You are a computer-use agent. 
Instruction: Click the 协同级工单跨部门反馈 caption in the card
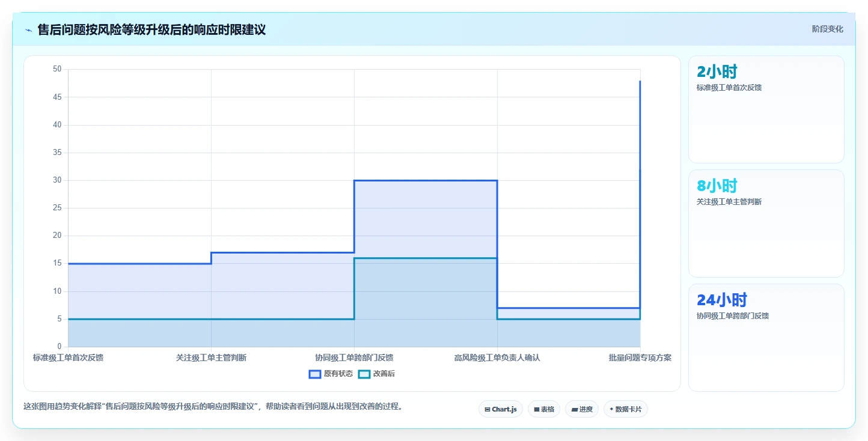pos(733,316)
